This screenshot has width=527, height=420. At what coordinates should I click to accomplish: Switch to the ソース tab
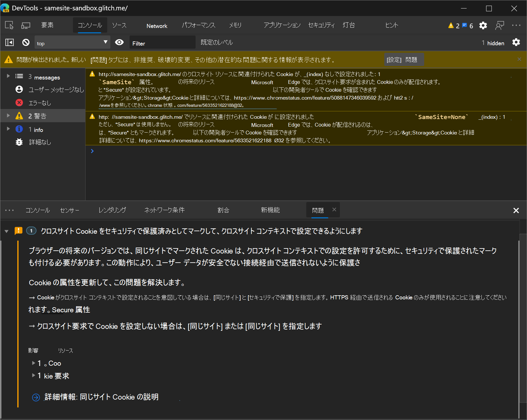point(119,25)
